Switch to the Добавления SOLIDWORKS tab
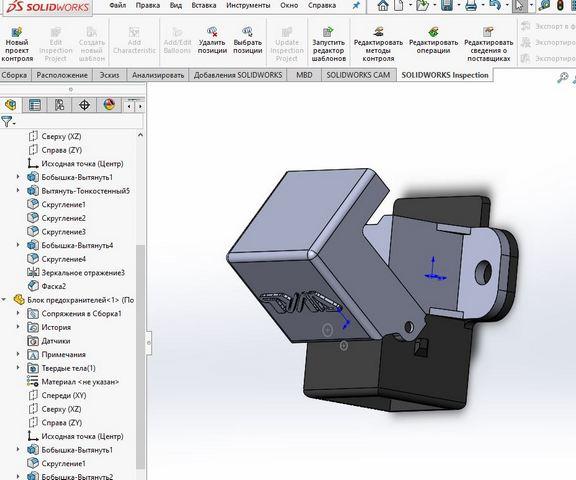Viewport: 576px width, 480px height. (x=238, y=75)
